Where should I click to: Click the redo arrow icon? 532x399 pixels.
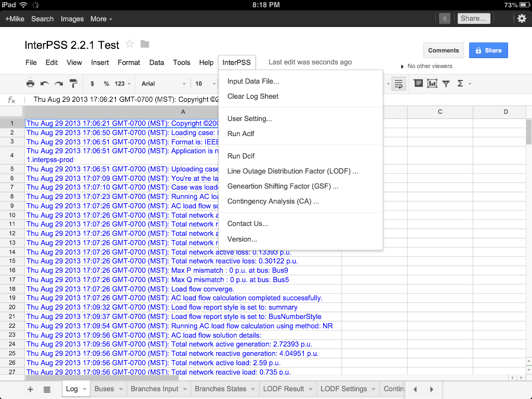coord(59,84)
